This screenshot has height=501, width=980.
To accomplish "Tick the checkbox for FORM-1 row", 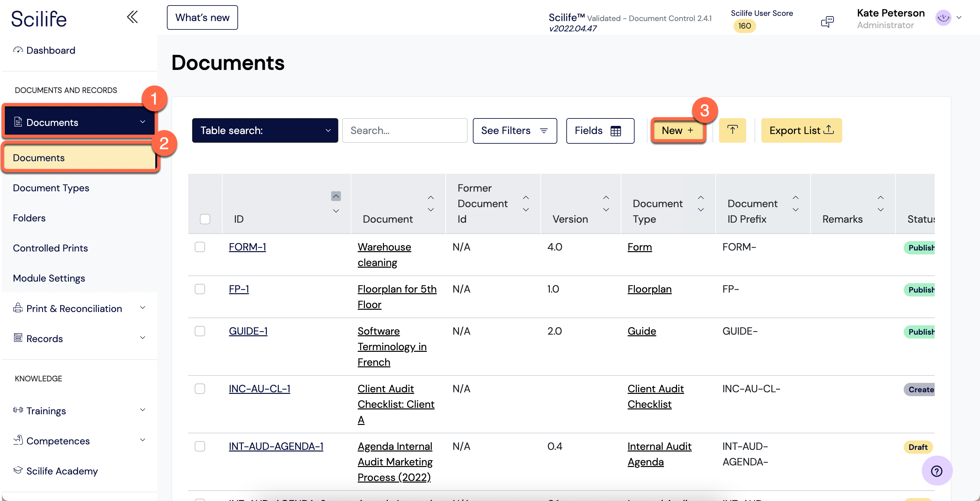I will 200,247.
